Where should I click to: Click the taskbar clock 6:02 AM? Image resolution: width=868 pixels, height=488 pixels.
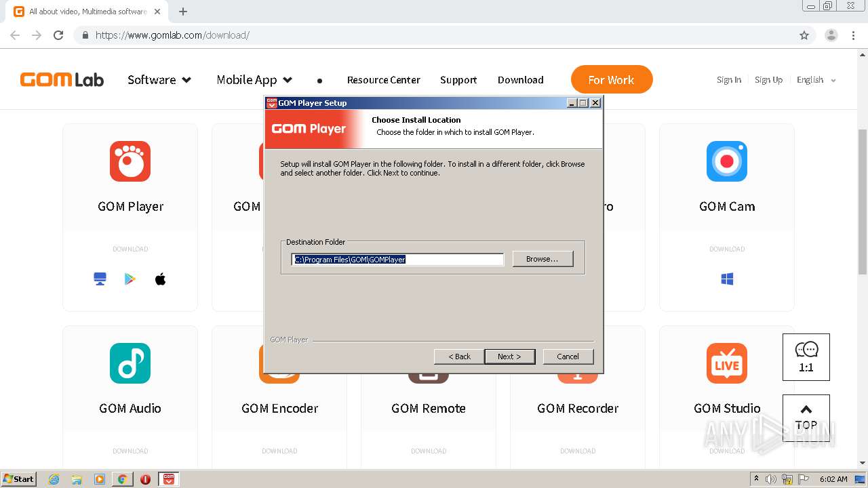click(x=833, y=479)
